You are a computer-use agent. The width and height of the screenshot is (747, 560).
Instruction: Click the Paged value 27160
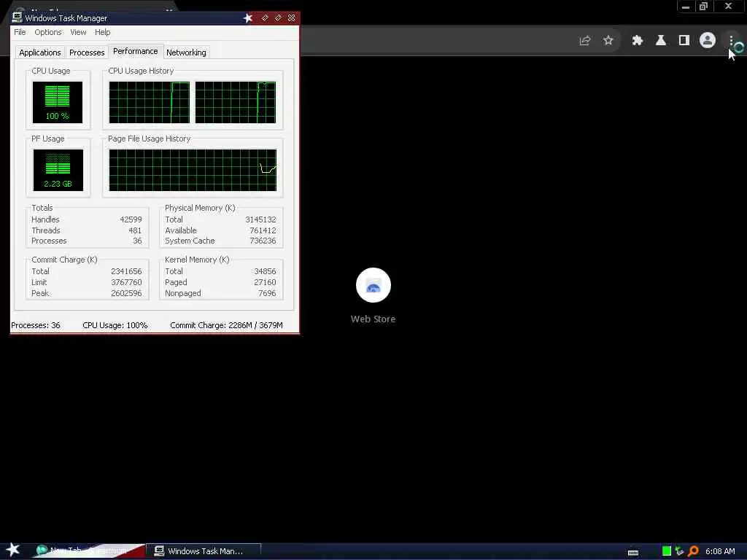click(265, 282)
